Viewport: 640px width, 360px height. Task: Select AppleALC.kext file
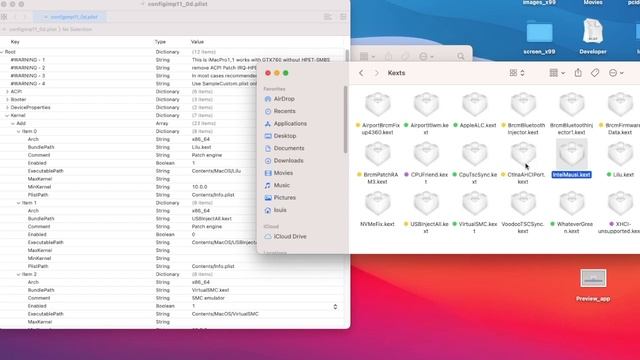[x=475, y=110]
